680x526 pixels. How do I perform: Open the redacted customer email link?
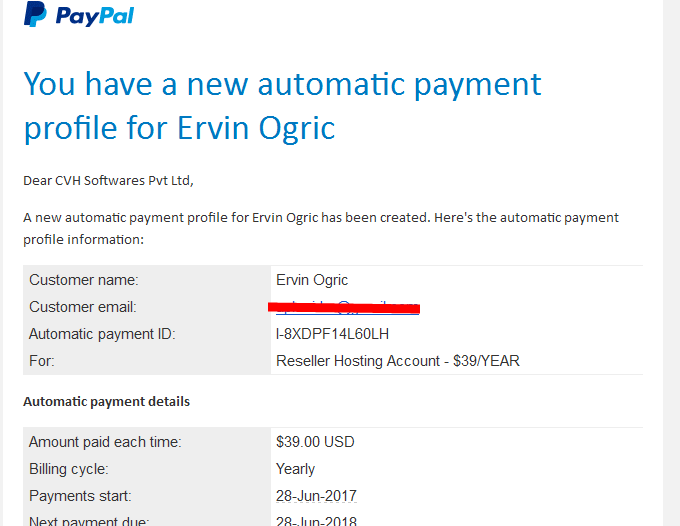coord(347,307)
